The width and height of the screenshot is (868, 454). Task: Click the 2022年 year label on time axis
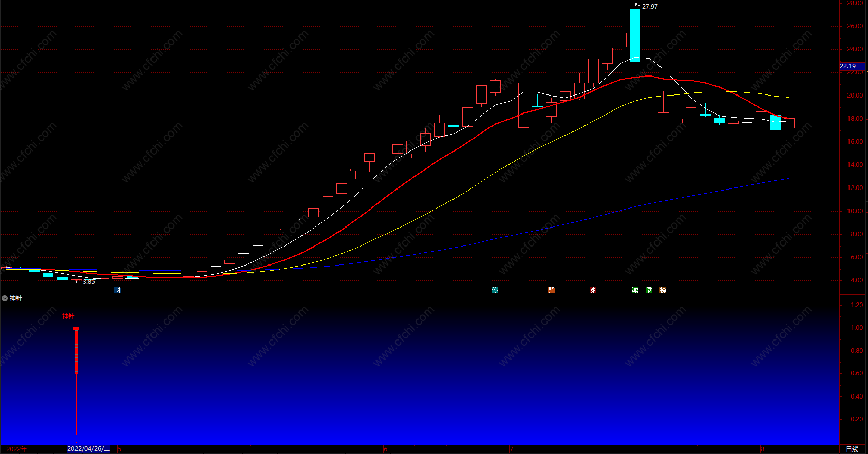(x=17, y=449)
